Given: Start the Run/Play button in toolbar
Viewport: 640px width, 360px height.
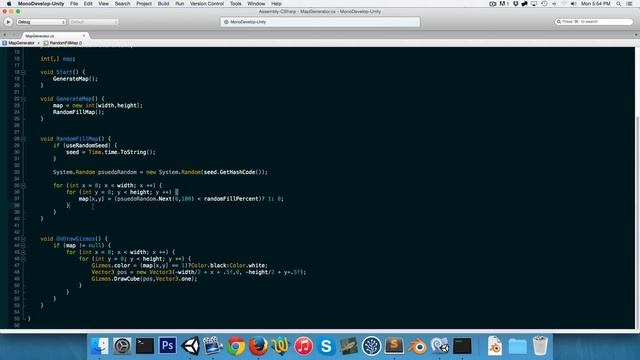Looking at the screenshot, I should 8,22.
